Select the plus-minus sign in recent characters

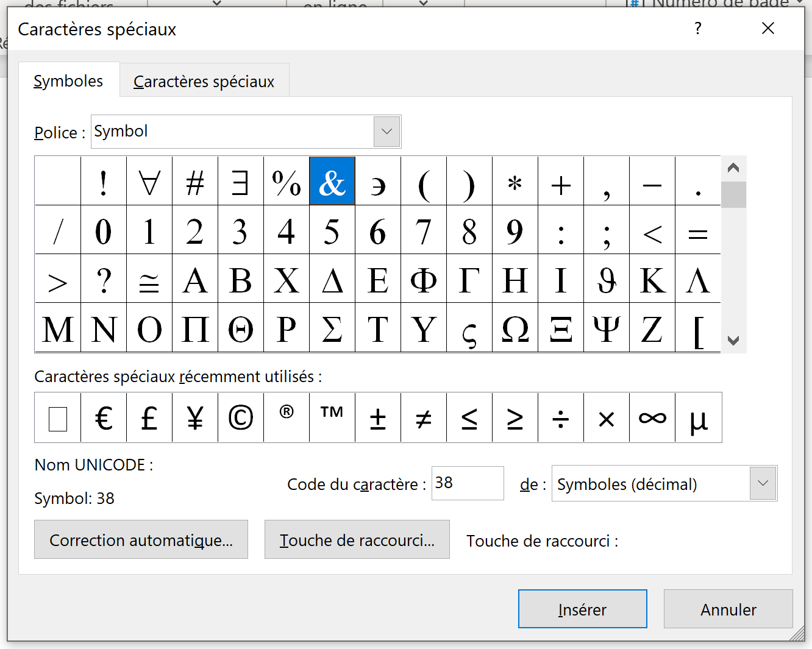click(377, 418)
